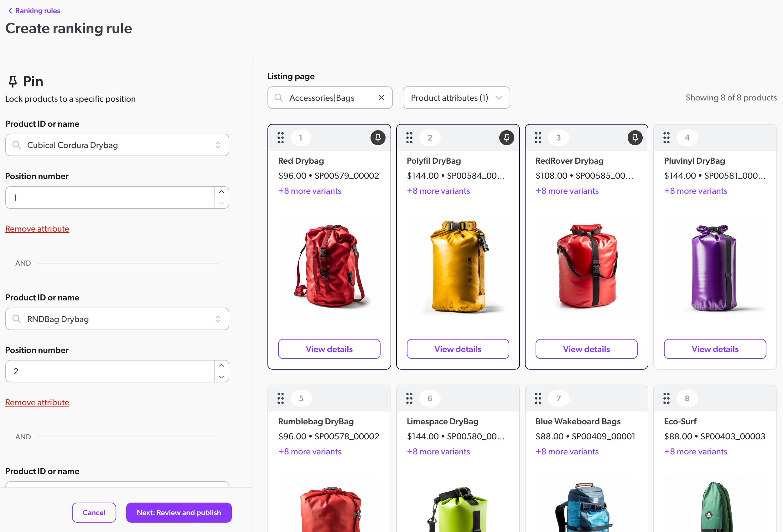Remove the Cubical Cordura Drybag attribute
783x532 pixels.
point(37,229)
